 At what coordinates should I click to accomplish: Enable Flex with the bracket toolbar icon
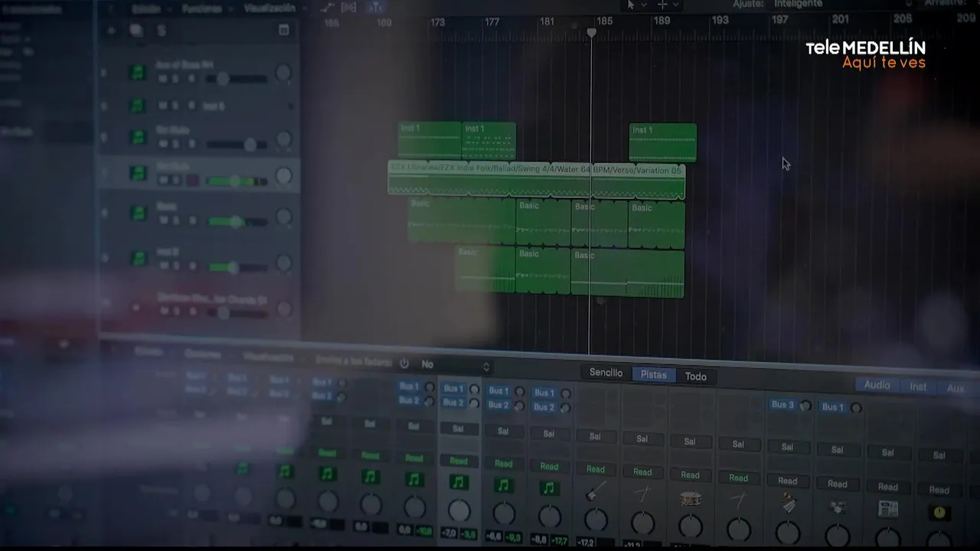pos(348,7)
